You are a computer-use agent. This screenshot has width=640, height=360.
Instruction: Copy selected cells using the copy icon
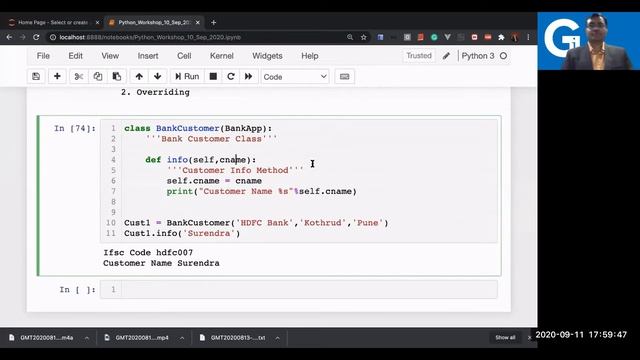tap(98, 76)
